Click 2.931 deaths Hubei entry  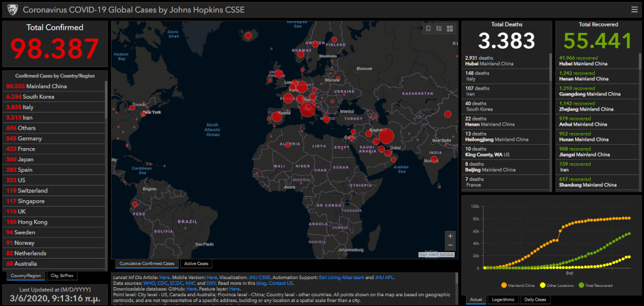click(506, 61)
